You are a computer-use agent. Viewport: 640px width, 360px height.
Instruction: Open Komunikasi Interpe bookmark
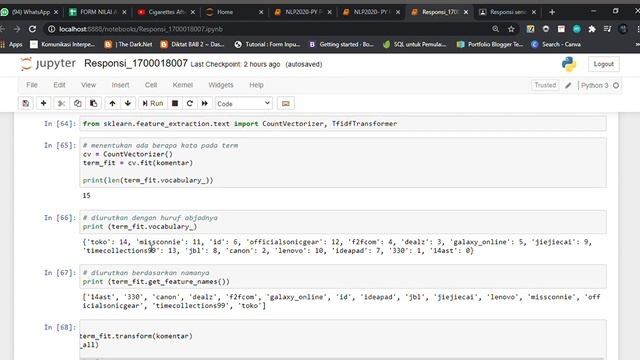pyautogui.click(x=62, y=44)
